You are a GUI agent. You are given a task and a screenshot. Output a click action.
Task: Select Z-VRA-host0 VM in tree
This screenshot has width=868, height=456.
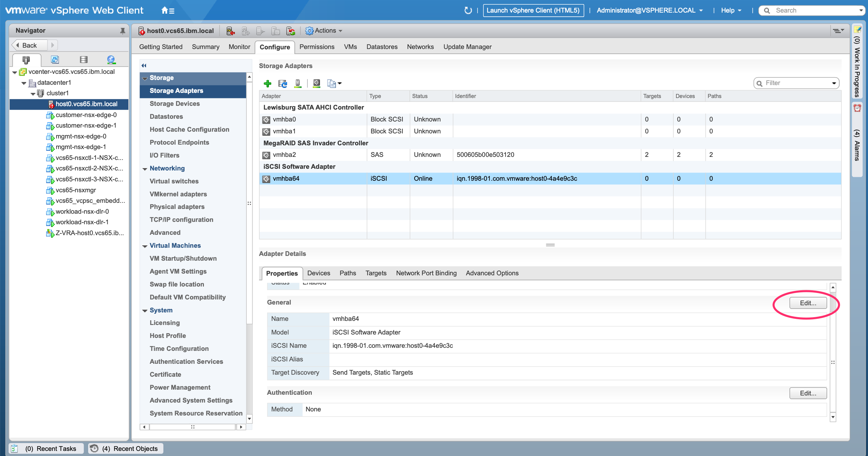[90, 233]
